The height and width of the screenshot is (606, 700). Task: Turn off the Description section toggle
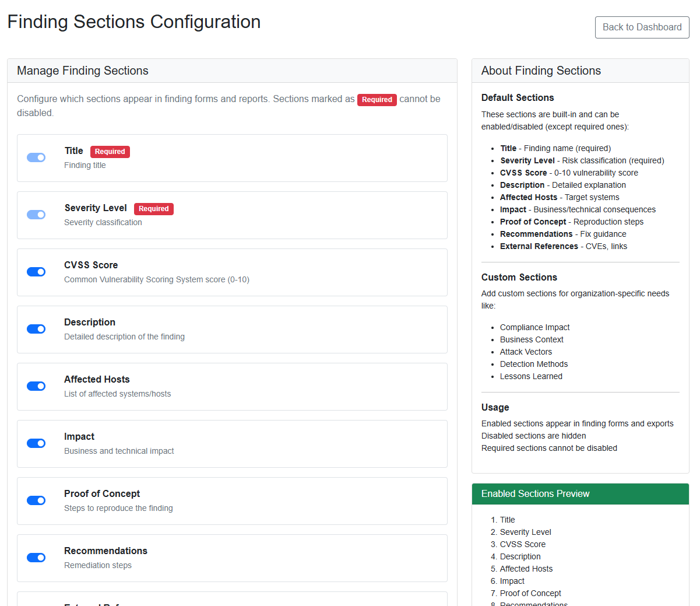pos(36,329)
